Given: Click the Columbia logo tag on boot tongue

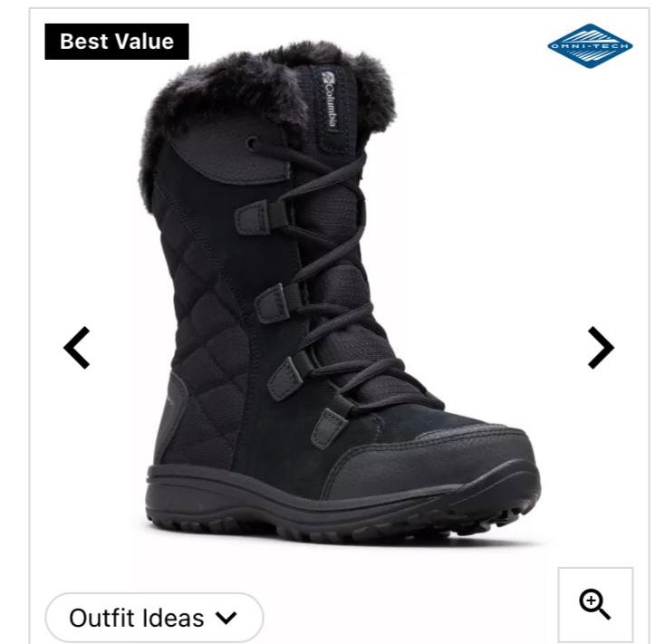Looking at the screenshot, I should [x=329, y=100].
